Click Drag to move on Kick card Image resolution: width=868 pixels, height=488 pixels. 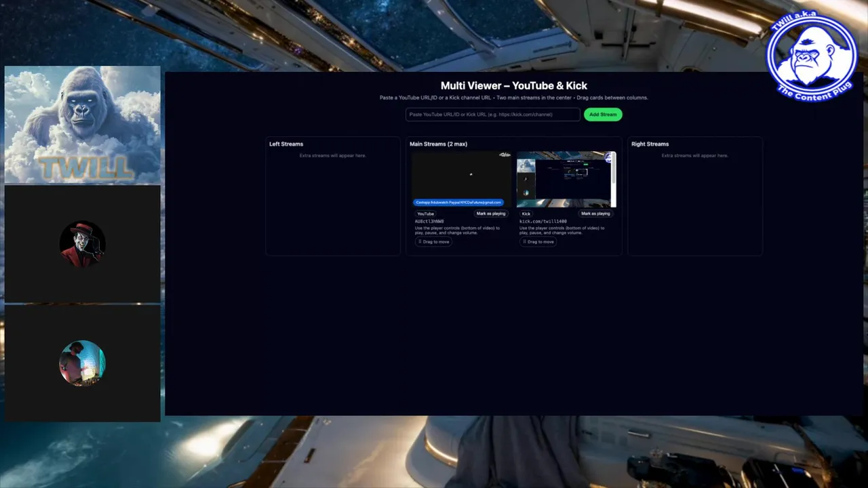[538, 242]
